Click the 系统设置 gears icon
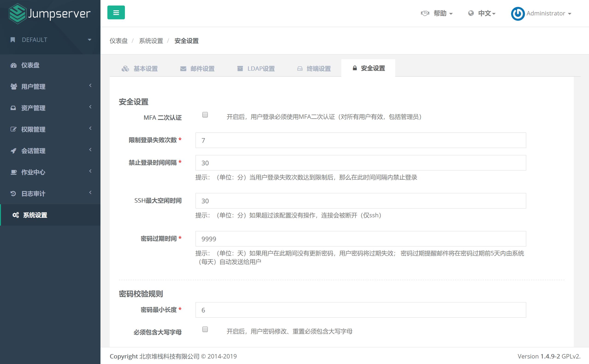The width and height of the screenshot is (589, 364). pos(16,215)
